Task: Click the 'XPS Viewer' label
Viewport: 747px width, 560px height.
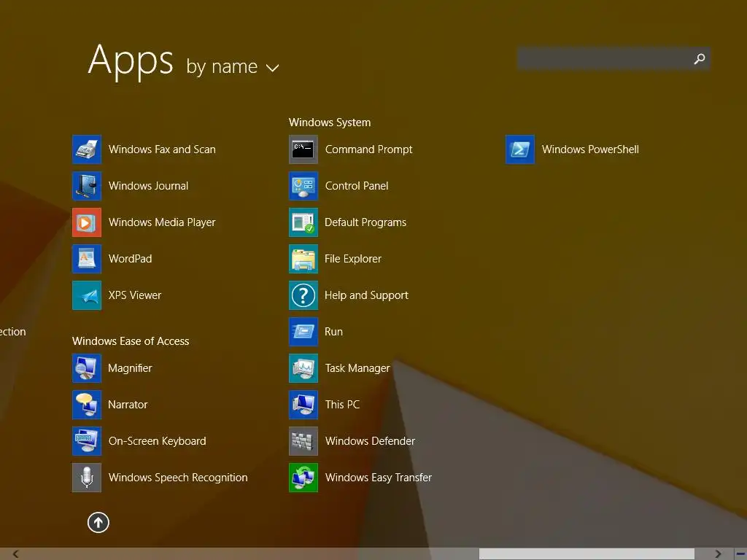Action: (x=135, y=295)
